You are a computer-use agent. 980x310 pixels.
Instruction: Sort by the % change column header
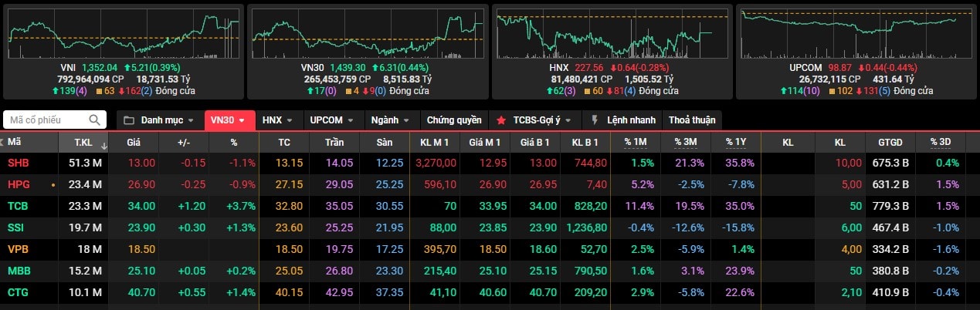pyautogui.click(x=233, y=142)
